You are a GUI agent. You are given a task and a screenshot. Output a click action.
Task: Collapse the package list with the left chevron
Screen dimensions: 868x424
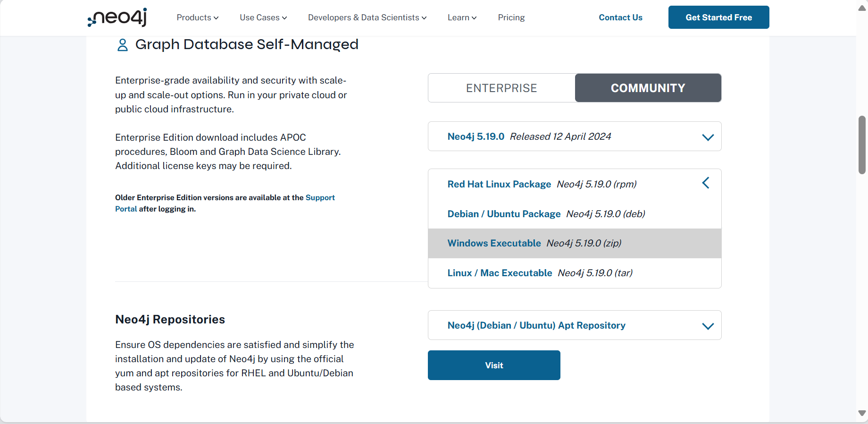tap(706, 183)
